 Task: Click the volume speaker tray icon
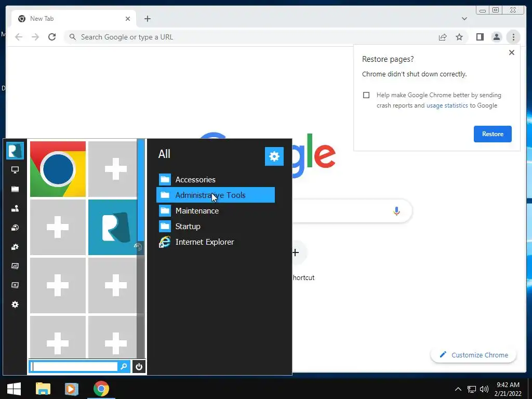484,389
